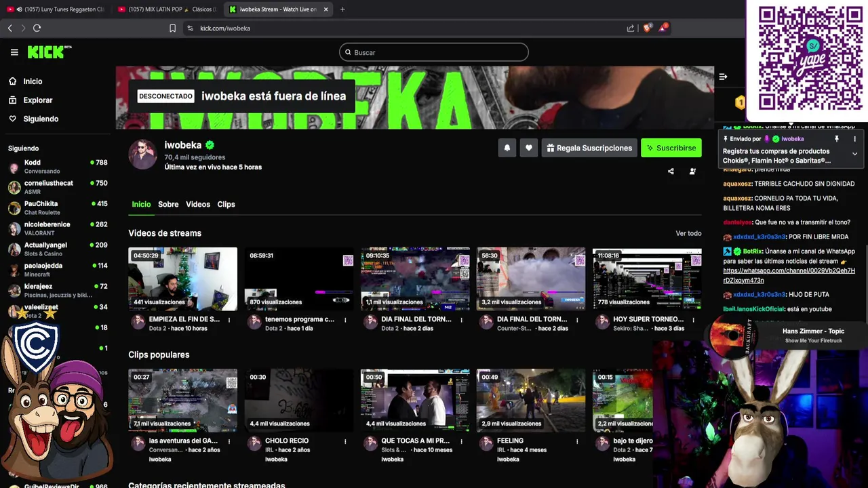
Task: Play the 04:50:29 stream video thumbnail
Action: pos(183,279)
